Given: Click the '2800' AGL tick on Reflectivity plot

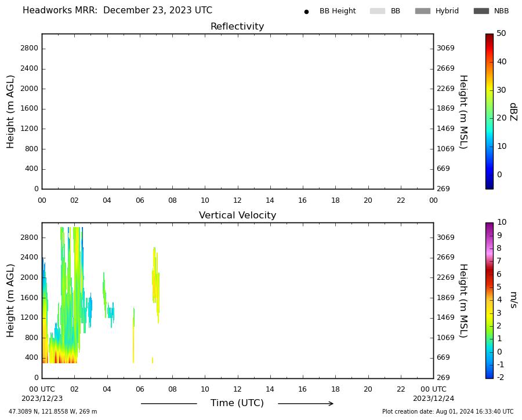Looking at the screenshot, I should (30, 48).
